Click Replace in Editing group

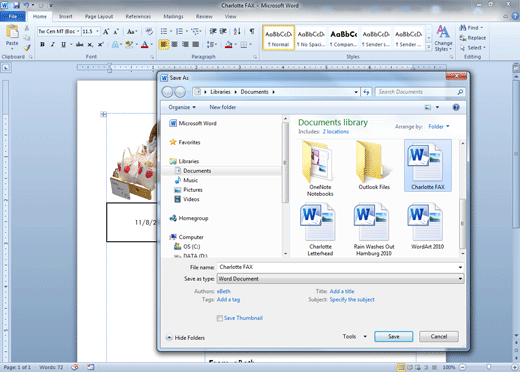(x=473, y=38)
